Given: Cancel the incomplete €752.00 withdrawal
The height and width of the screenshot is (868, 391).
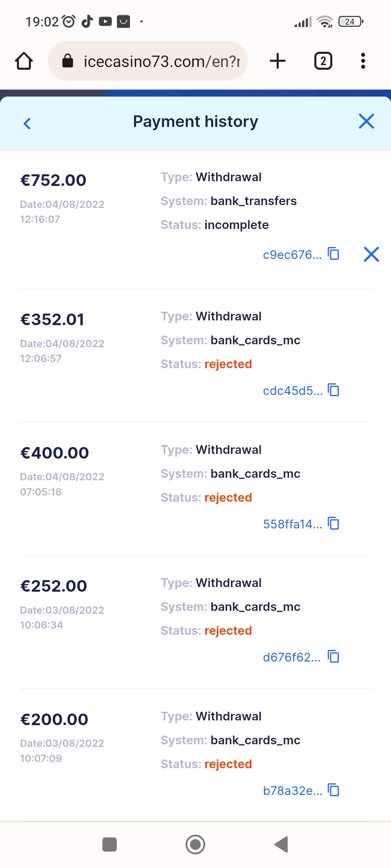Looking at the screenshot, I should (371, 254).
